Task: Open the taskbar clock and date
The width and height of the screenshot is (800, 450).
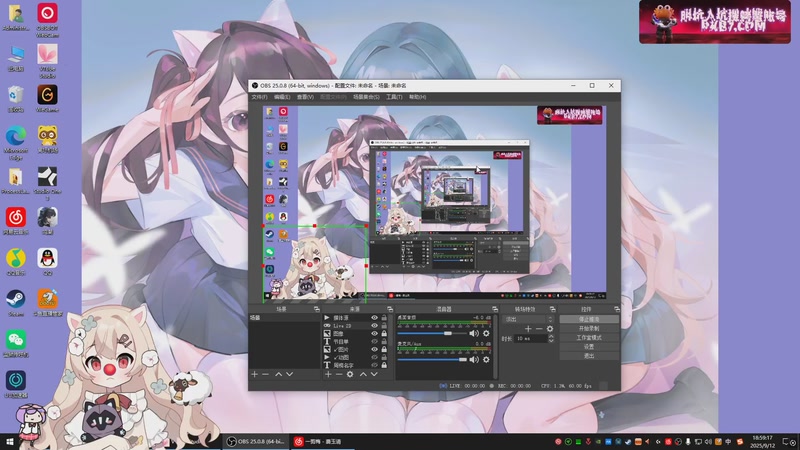Action: click(762, 441)
